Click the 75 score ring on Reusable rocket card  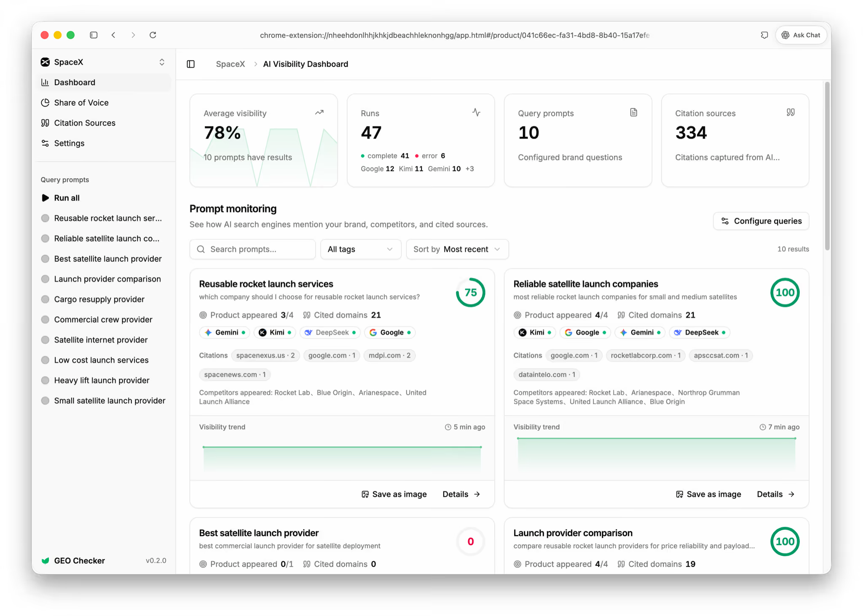click(471, 293)
